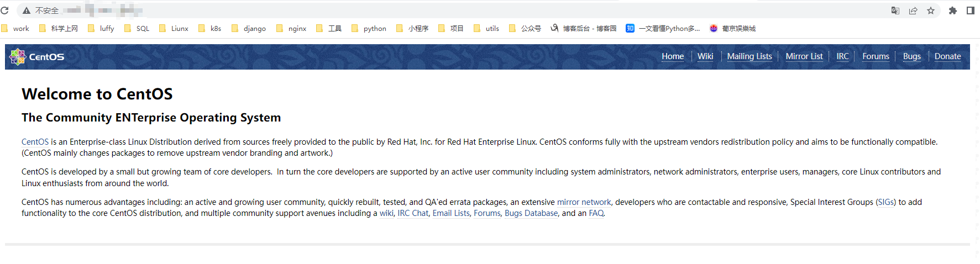This screenshot has height=264, width=980.
Task: Click the not-secure warning triangle icon
Action: pyautogui.click(x=26, y=10)
